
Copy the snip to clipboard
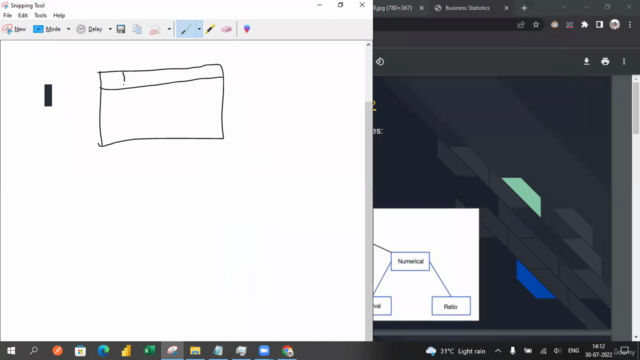[x=138, y=29]
